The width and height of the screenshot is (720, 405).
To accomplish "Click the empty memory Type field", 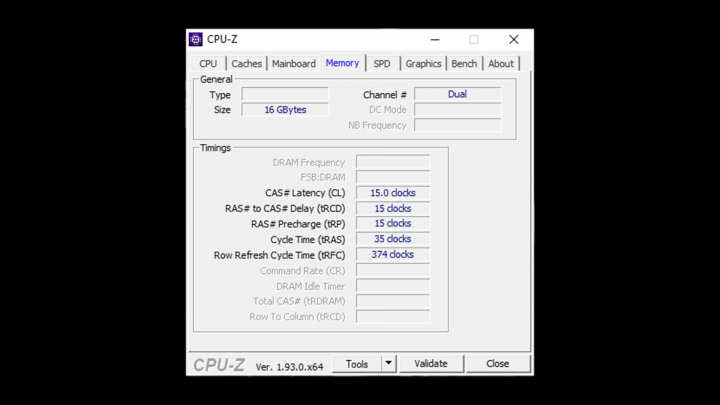I will [285, 95].
